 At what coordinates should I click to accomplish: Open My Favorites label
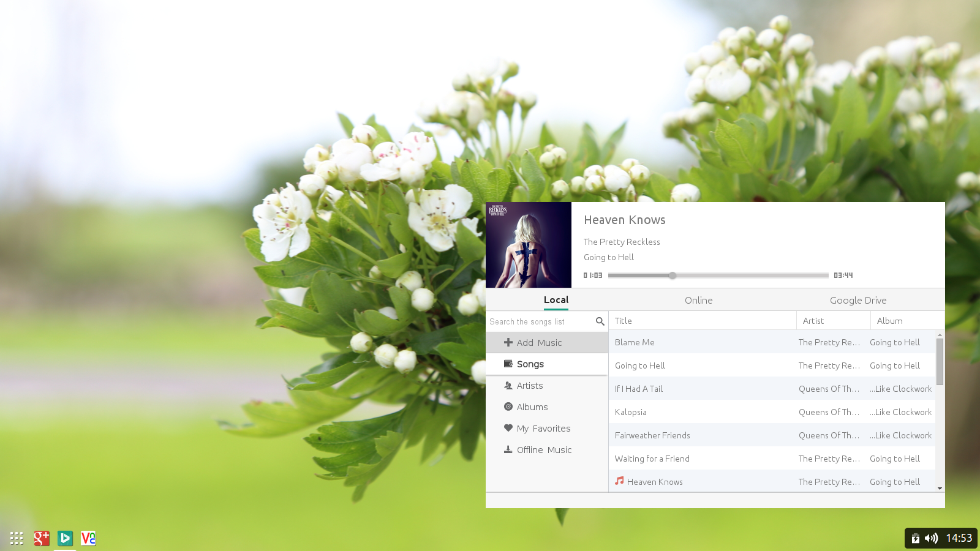coord(543,429)
